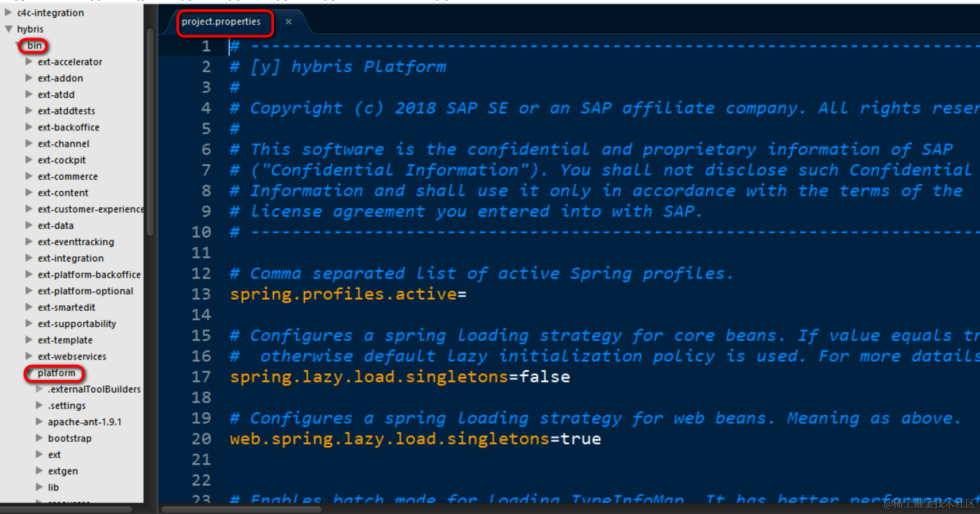
Task: Select ext-customer-experience folder
Action: tap(90, 209)
